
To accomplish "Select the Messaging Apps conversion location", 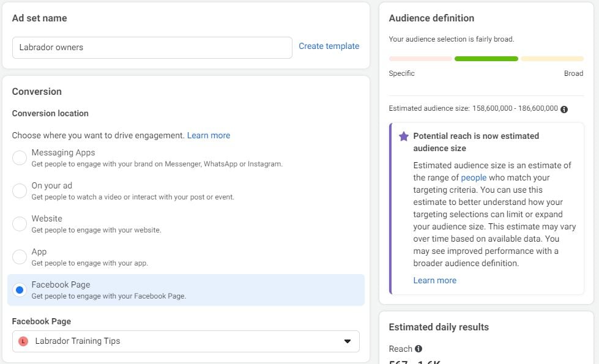I will click(18, 157).
